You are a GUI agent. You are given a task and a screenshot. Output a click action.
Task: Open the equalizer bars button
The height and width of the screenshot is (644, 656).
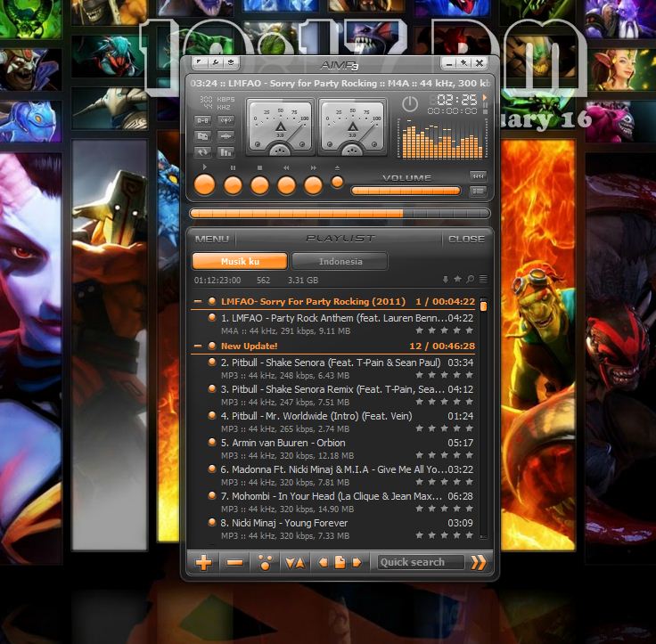(x=225, y=152)
